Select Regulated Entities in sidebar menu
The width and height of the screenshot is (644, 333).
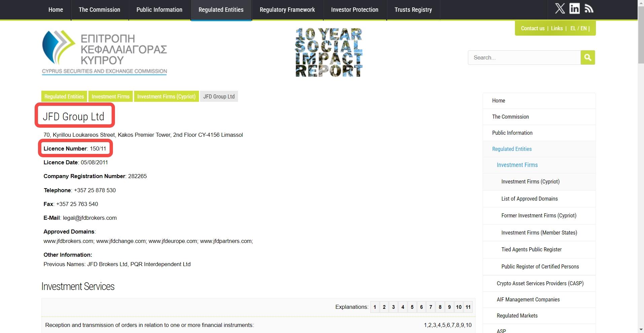click(539, 149)
